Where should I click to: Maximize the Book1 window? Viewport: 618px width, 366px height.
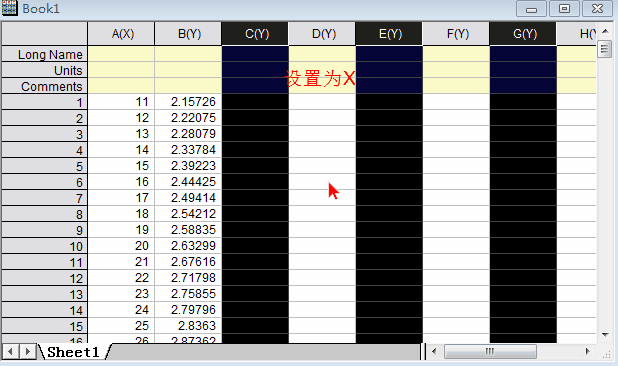pyautogui.click(x=564, y=9)
